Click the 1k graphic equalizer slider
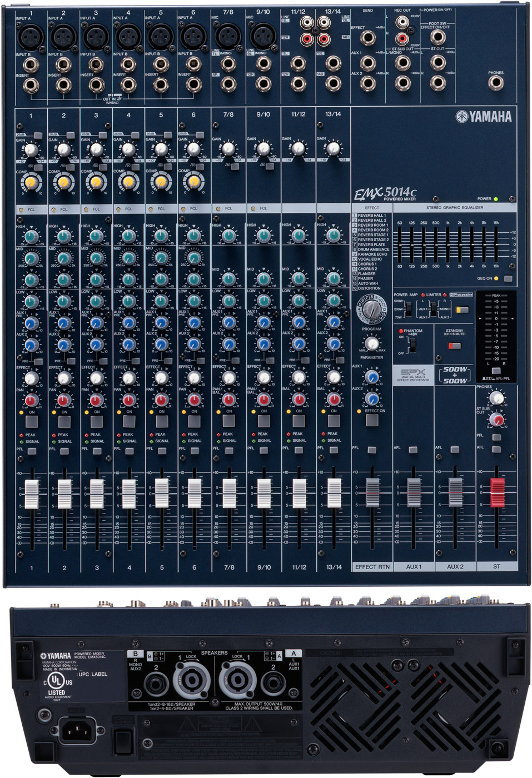The height and width of the screenshot is (778, 532). pyautogui.click(x=448, y=245)
